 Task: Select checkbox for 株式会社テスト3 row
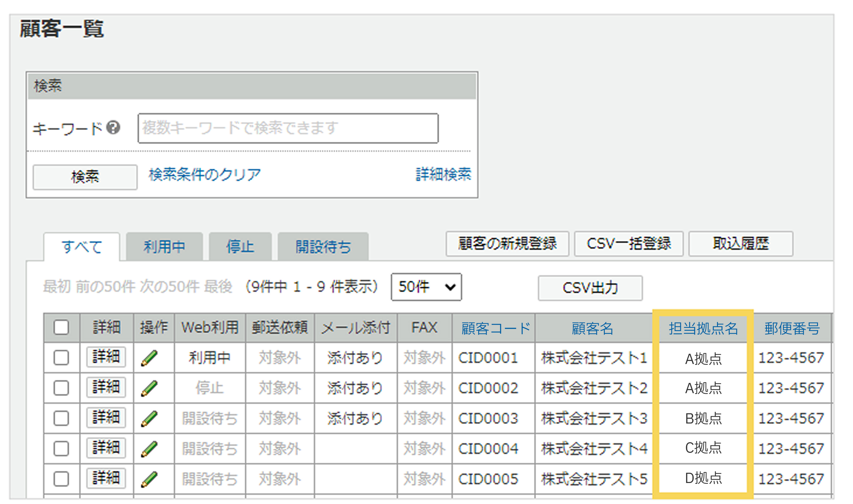[61, 419]
